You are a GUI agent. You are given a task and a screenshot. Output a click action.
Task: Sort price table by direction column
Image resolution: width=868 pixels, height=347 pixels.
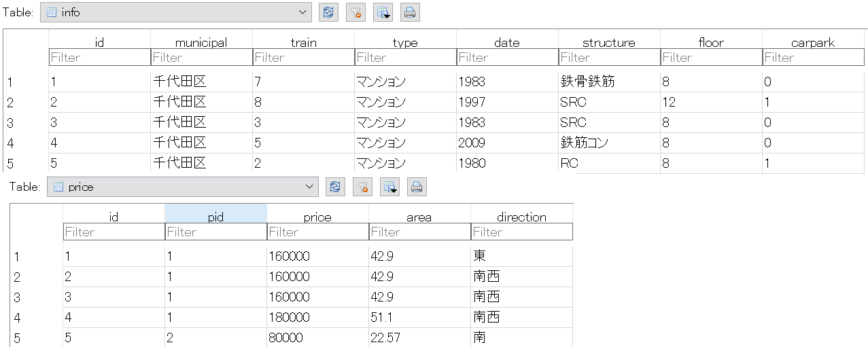[521, 217]
